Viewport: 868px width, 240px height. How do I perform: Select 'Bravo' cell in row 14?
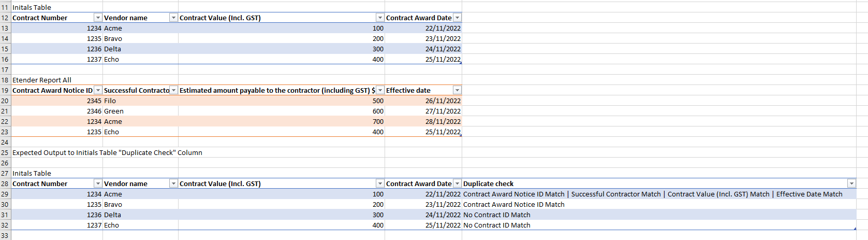pyautogui.click(x=140, y=38)
